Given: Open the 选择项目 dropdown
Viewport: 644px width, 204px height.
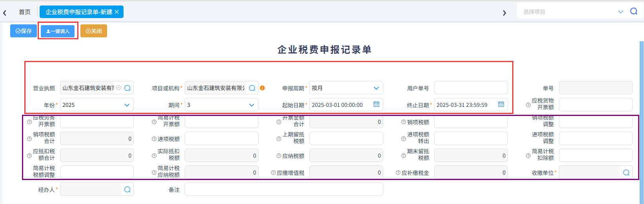Looking at the screenshot, I should [x=620, y=12].
